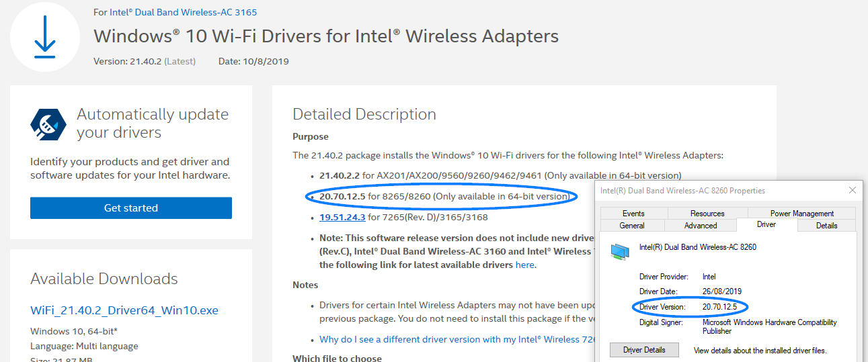This screenshot has width=868, height=362.
Task: Switch to the Advanced tab
Action: pyautogui.click(x=701, y=226)
